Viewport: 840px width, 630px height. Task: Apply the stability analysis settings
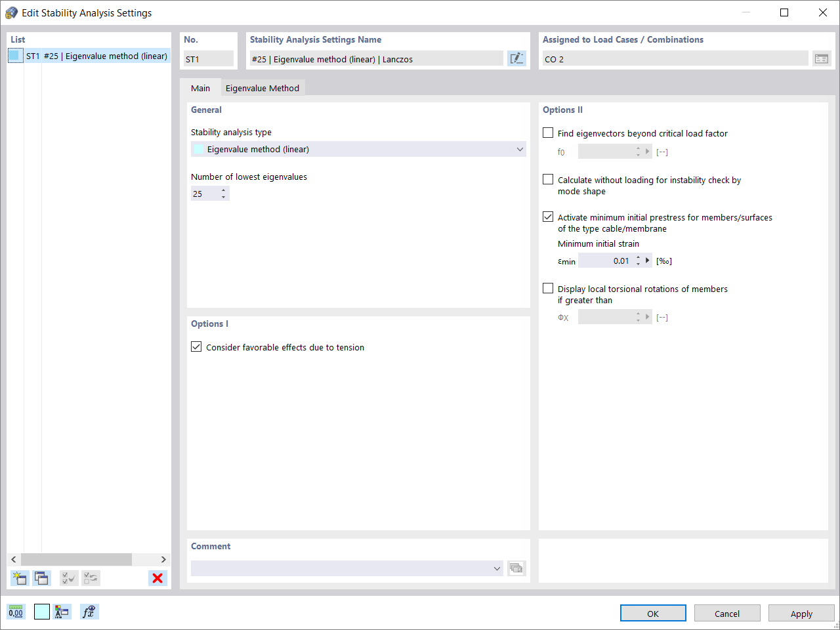coord(801,613)
